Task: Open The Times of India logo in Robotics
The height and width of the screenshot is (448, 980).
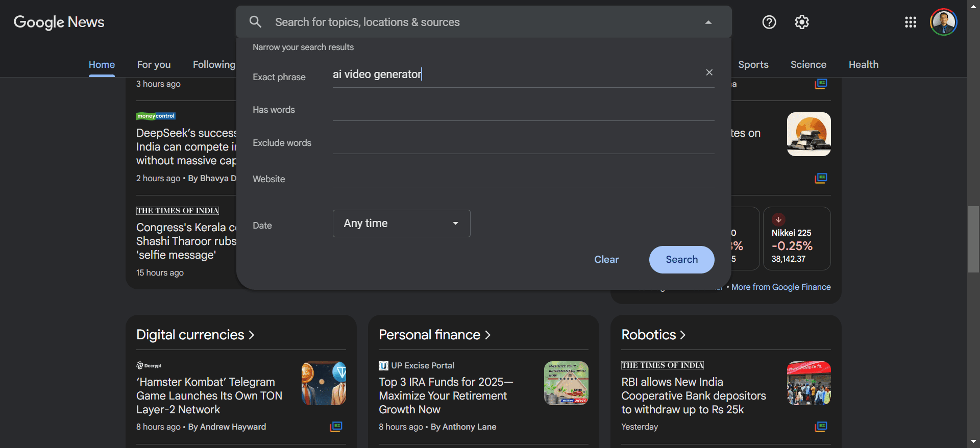Action: point(662,365)
